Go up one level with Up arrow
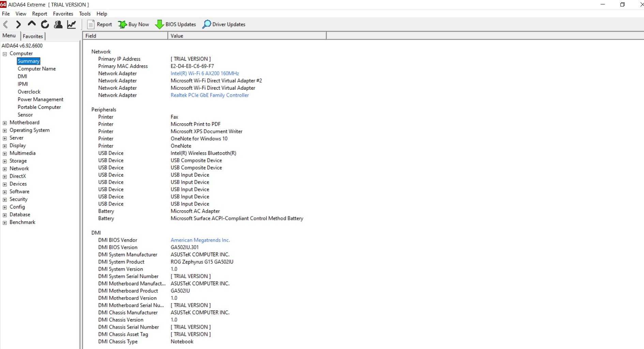 (x=32, y=24)
